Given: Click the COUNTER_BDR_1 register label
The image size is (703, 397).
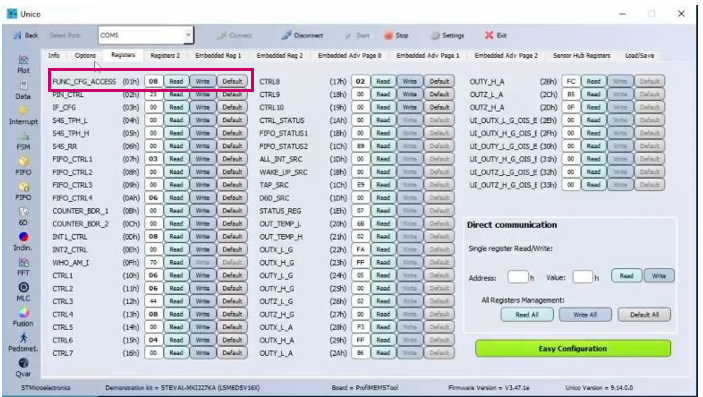Looking at the screenshot, I should point(81,211).
